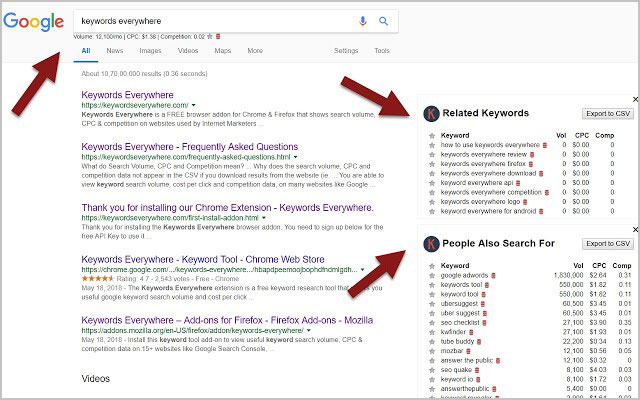Click red icon next to 'answerthepublic'
Screen dimensions: 640x400
click(494, 389)
